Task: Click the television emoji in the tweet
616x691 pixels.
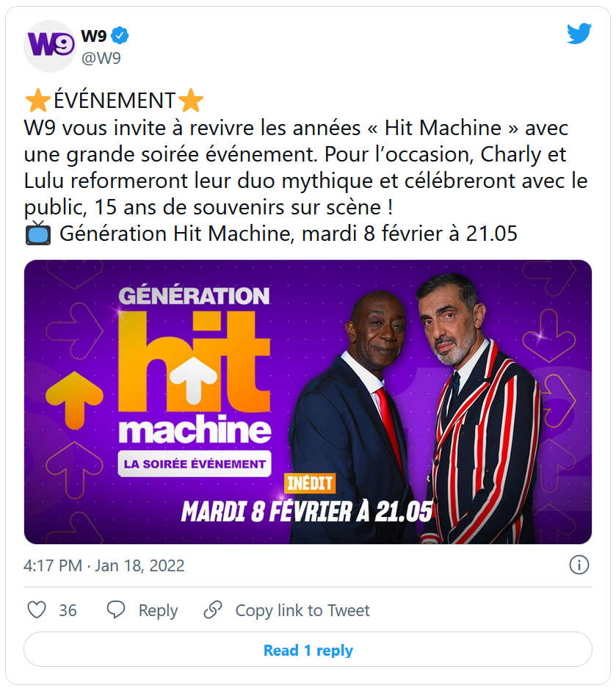Action: (x=37, y=234)
